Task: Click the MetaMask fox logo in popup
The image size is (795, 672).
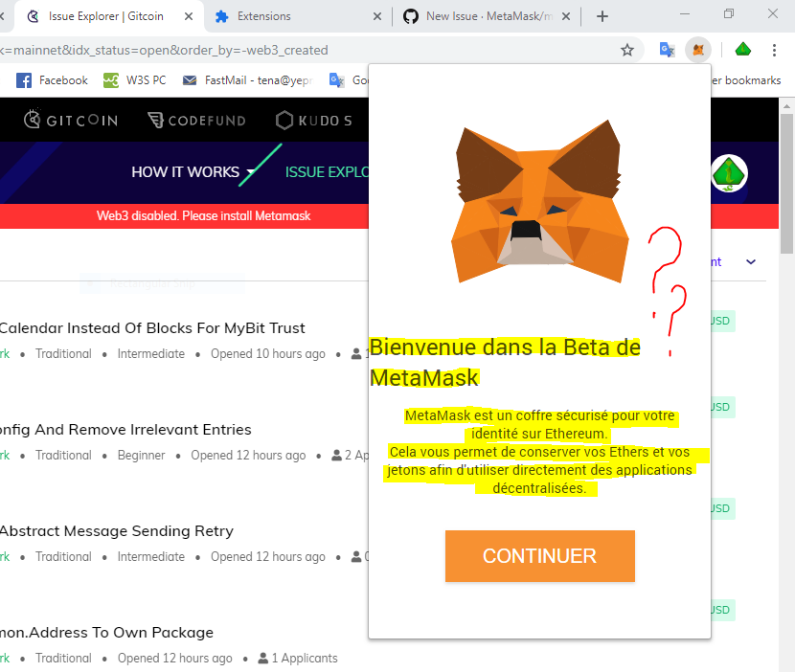Action: point(539,202)
